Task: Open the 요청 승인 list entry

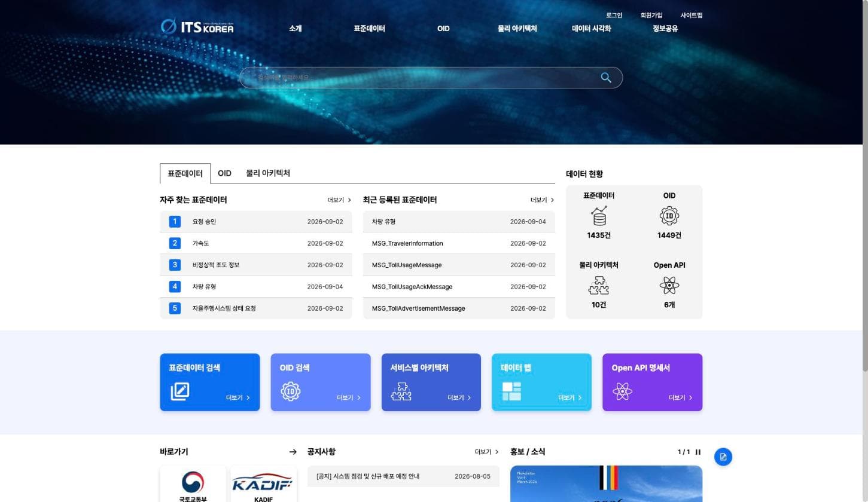Action: [x=256, y=222]
